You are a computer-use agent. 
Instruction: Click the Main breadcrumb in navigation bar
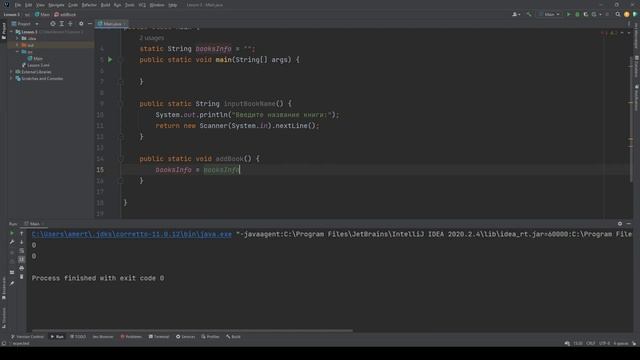(42, 14)
